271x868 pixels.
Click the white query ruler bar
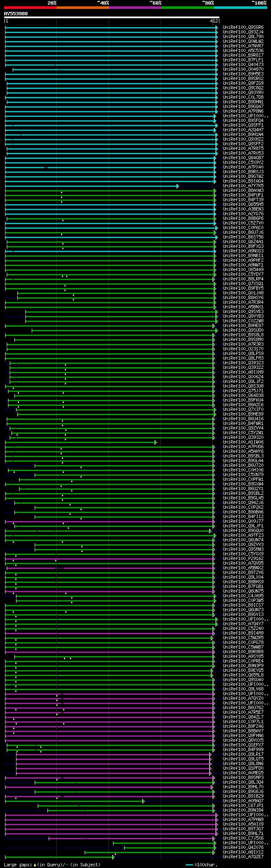tap(111, 17)
